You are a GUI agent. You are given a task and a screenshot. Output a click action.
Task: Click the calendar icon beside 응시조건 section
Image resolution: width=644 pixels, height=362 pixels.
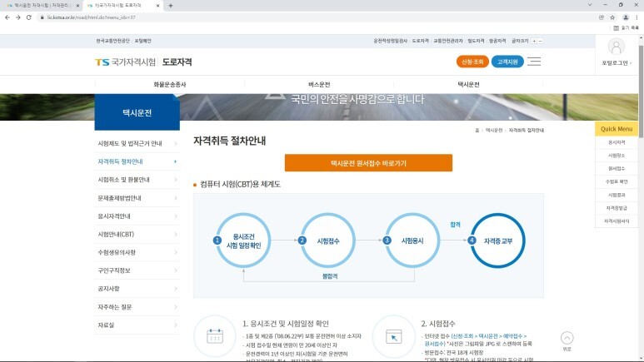point(215,336)
